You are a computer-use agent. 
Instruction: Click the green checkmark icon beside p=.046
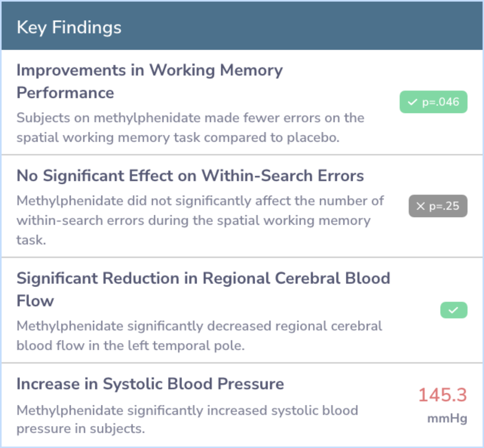412,102
